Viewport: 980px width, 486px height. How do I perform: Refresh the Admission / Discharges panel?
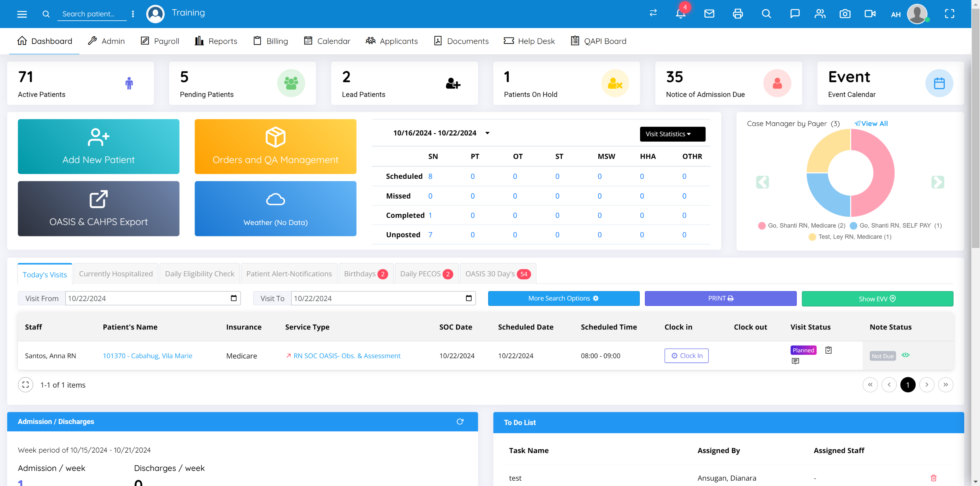[x=460, y=421]
